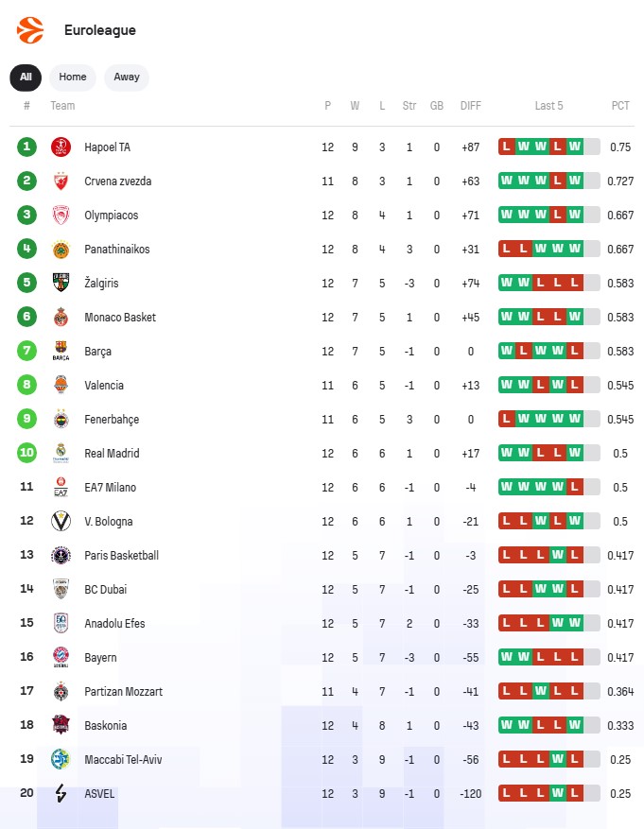Click the Euroleague title text

point(100,30)
